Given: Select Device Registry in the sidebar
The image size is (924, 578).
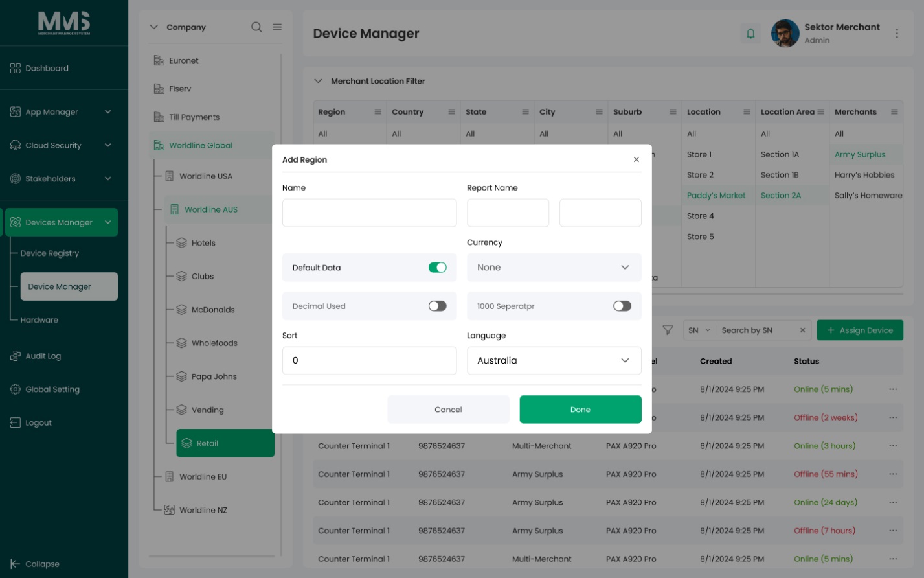Looking at the screenshot, I should click(x=50, y=253).
